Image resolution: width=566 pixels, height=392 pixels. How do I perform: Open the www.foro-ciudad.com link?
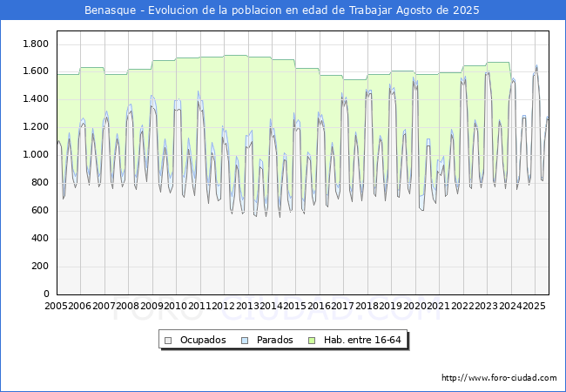click(499, 378)
